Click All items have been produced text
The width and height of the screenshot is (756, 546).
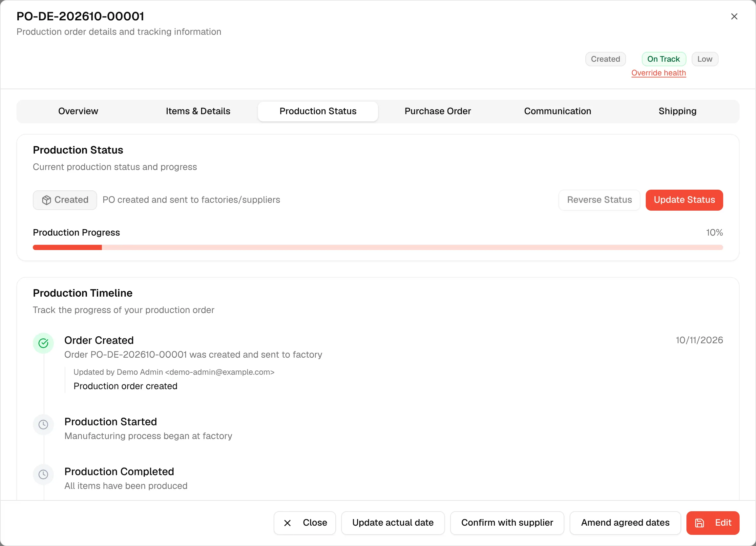pos(126,486)
